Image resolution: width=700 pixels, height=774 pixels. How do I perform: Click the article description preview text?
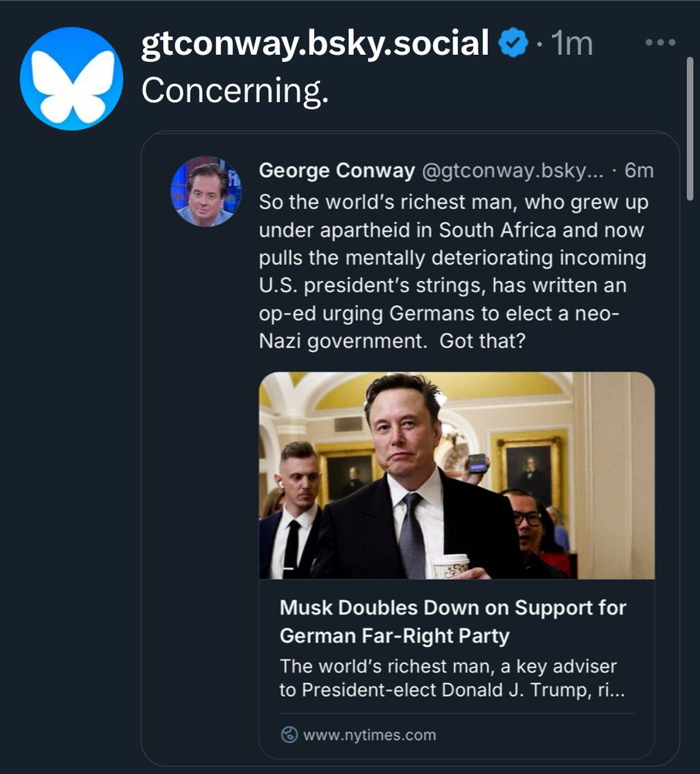(448, 677)
